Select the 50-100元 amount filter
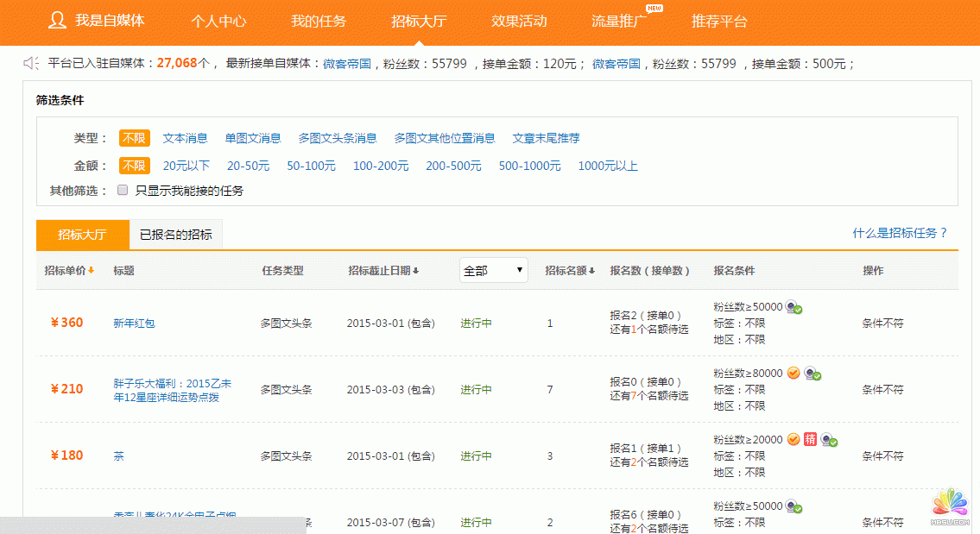Screen dimensions: 980x534 (311, 166)
